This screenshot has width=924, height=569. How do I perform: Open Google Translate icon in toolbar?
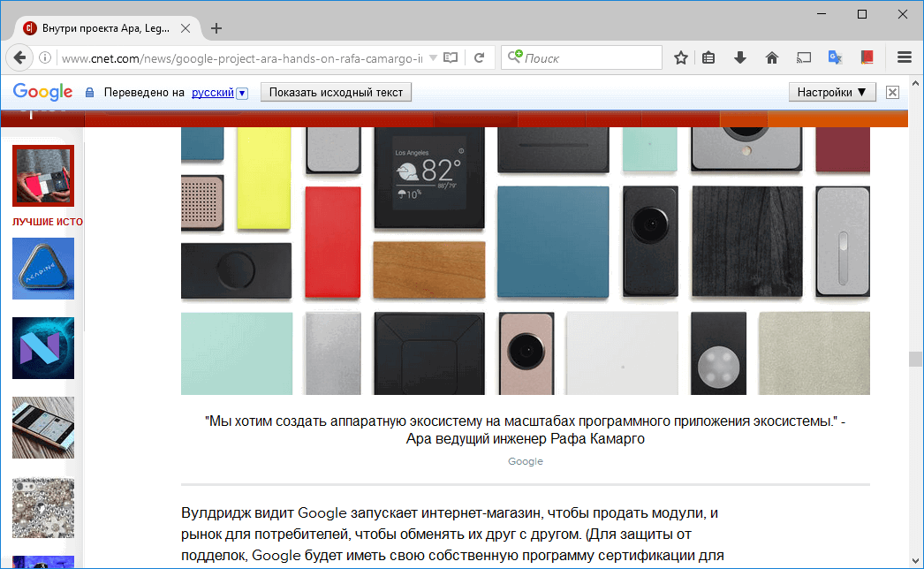point(835,57)
